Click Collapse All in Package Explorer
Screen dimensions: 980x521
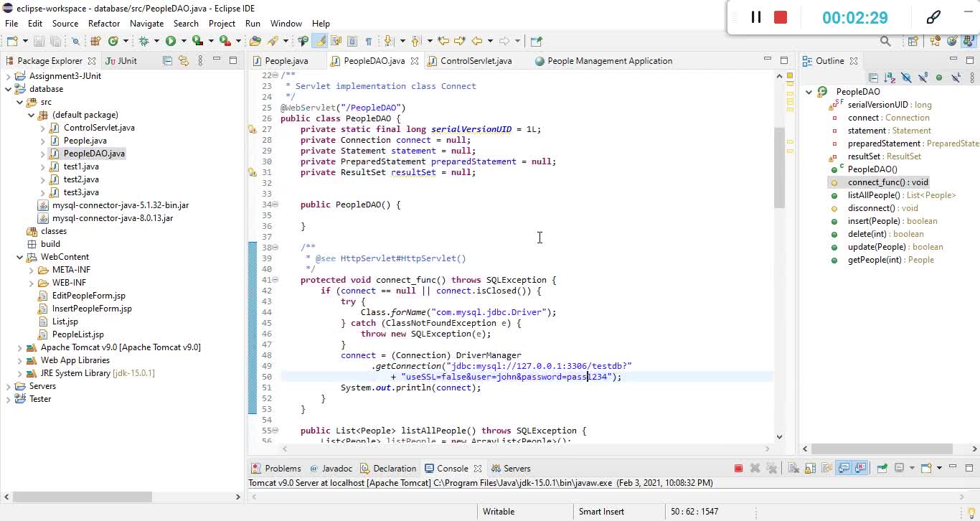click(167, 61)
